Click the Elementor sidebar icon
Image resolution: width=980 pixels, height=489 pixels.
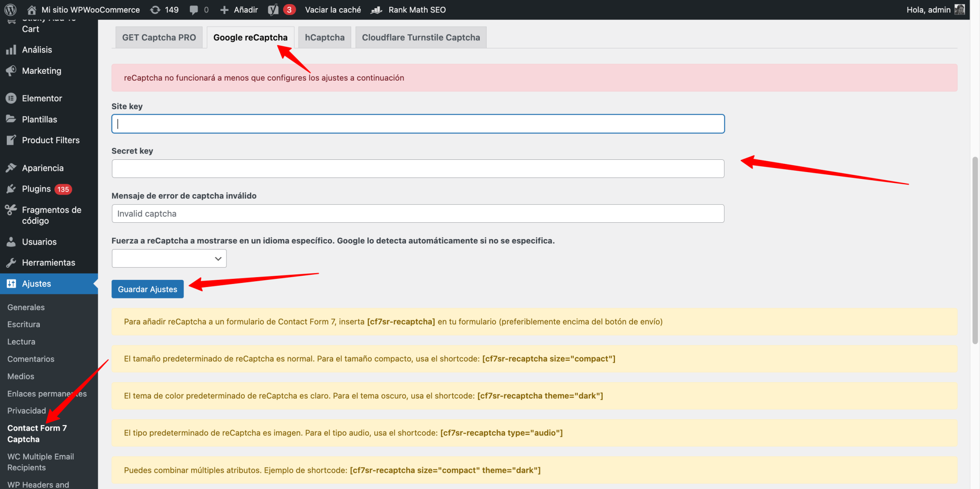point(11,98)
